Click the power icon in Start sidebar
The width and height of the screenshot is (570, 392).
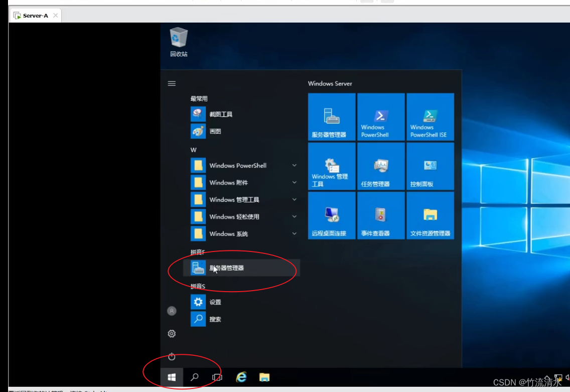click(172, 357)
